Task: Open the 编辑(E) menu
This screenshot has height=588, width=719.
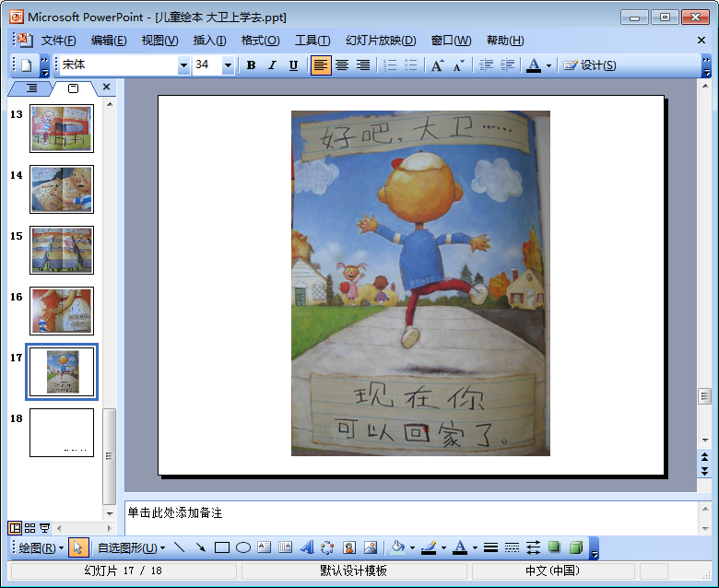Action: pos(108,41)
